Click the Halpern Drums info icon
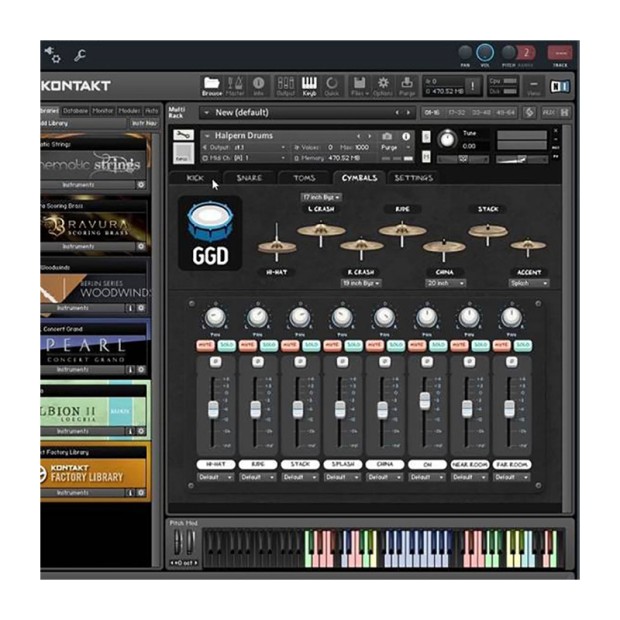Image resolution: width=620 pixels, height=620 pixels. 406,136
